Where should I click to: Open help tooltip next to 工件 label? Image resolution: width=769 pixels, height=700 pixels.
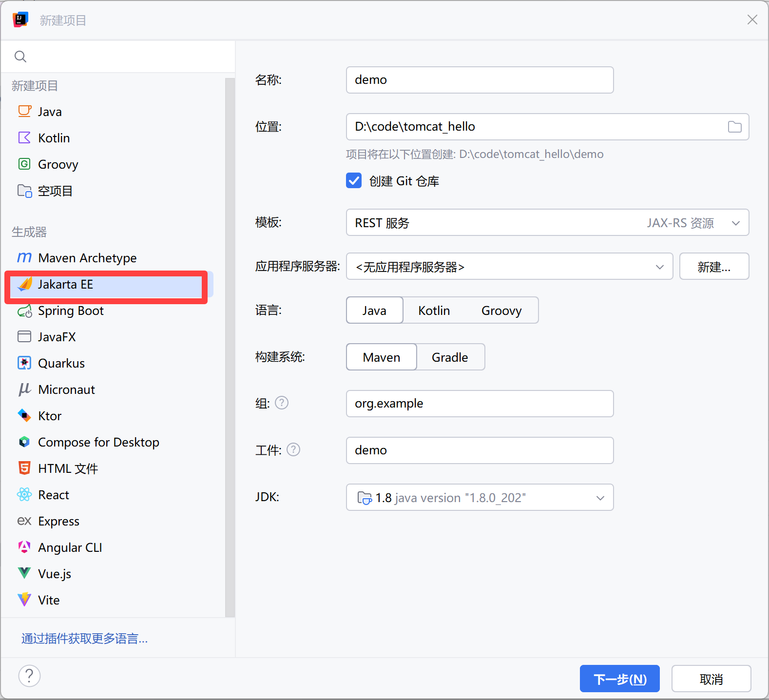293,449
